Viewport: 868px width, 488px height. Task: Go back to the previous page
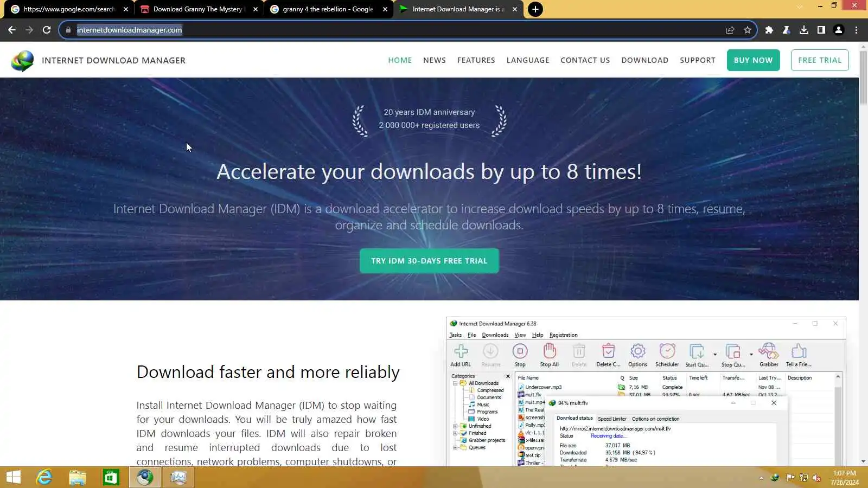click(x=12, y=30)
